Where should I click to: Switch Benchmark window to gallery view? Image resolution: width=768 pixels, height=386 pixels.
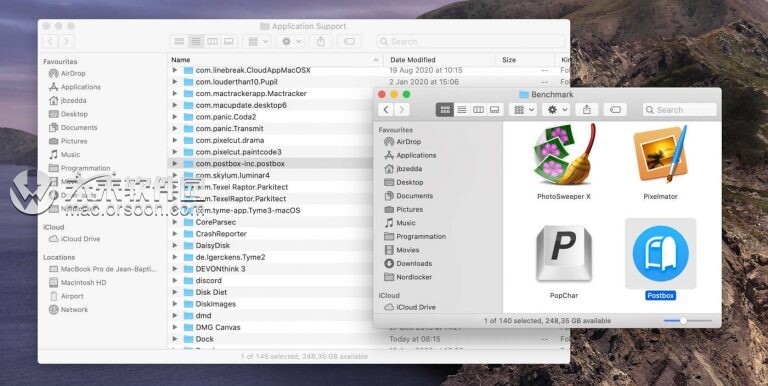coord(495,110)
